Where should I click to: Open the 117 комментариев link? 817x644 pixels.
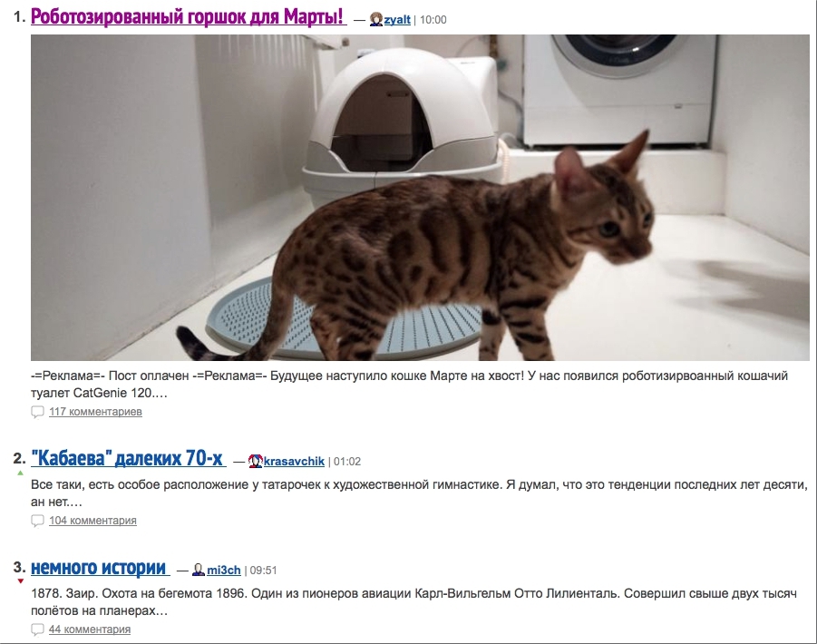point(95,412)
